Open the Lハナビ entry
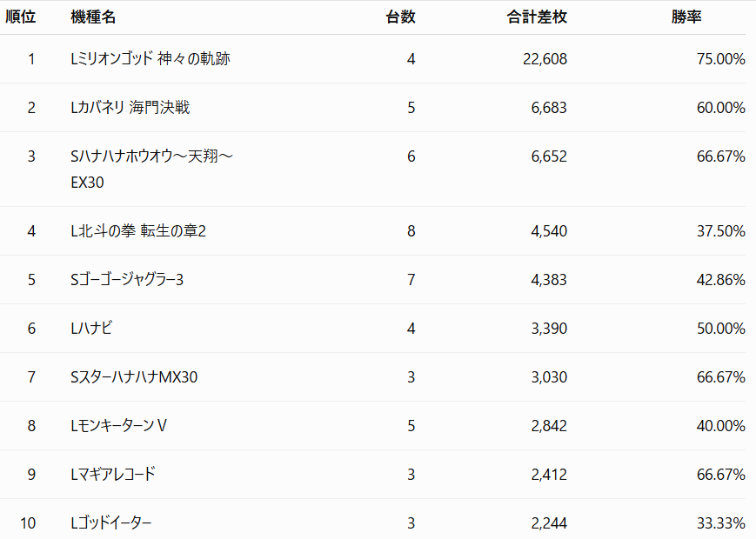This screenshot has width=756, height=539. [x=91, y=329]
